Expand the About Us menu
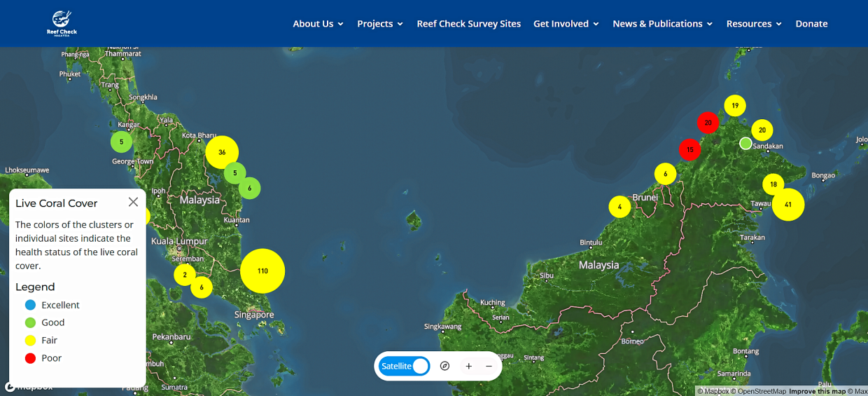The width and height of the screenshot is (868, 396). click(318, 24)
